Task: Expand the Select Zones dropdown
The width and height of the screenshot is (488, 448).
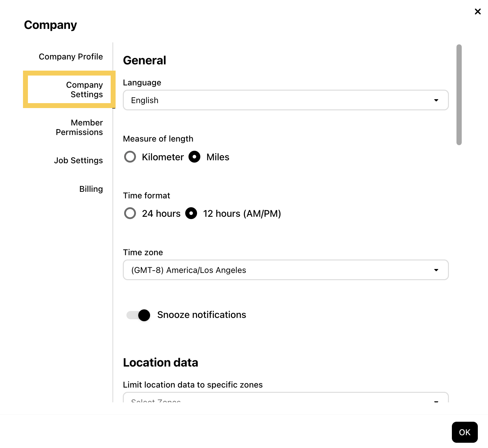Action: tap(285, 398)
